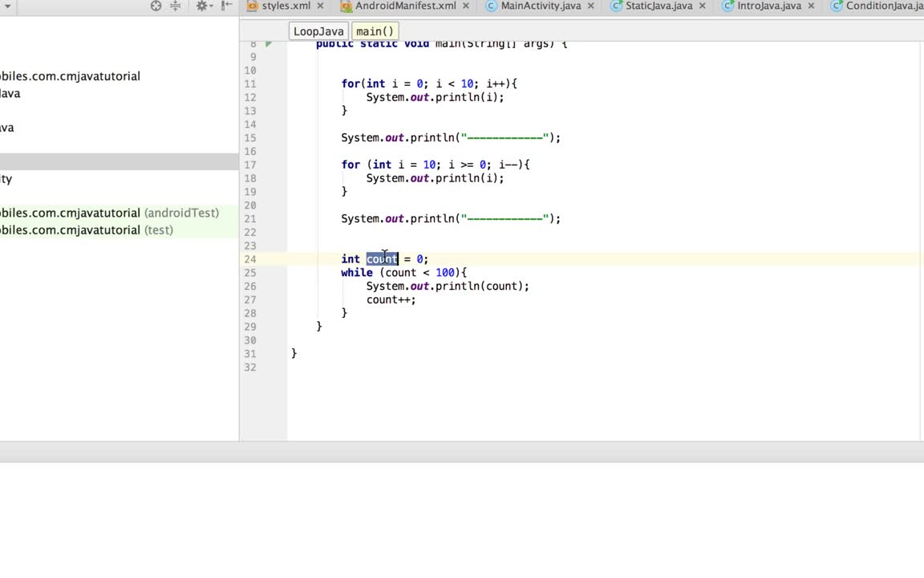This screenshot has width=924, height=578.
Task: Switch to the AndroidManifest.xml tab
Action: (x=405, y=6)
